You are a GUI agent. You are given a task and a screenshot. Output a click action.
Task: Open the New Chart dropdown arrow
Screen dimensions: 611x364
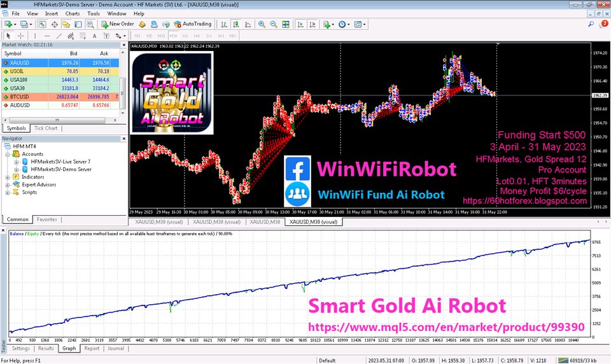[x=14, y=25]
